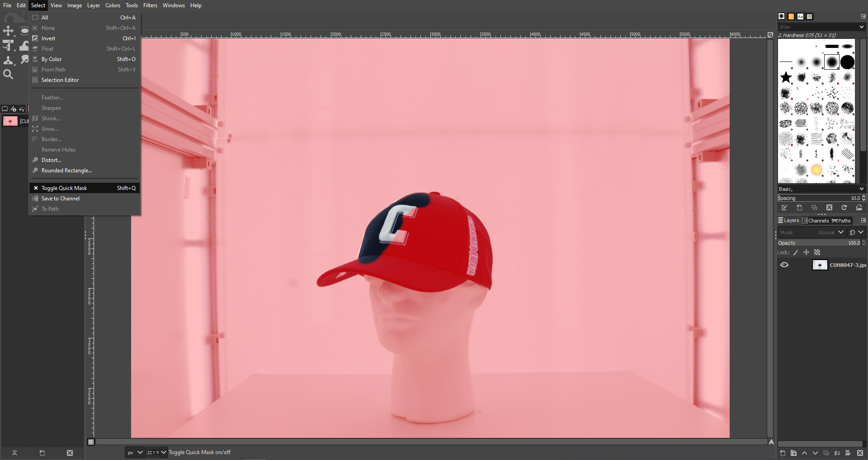Open the Fonts dock tab

tap(800, 16)
